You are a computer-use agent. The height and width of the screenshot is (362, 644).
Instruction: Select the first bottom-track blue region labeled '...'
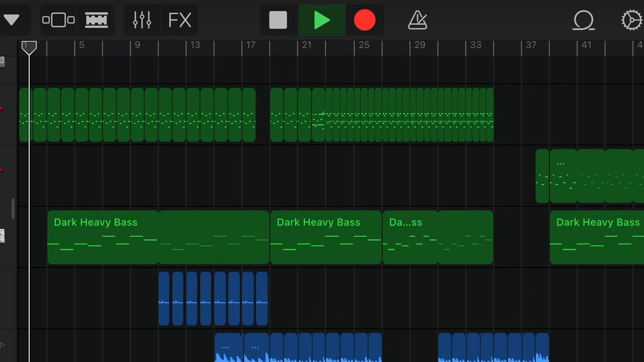pos(229,348)
